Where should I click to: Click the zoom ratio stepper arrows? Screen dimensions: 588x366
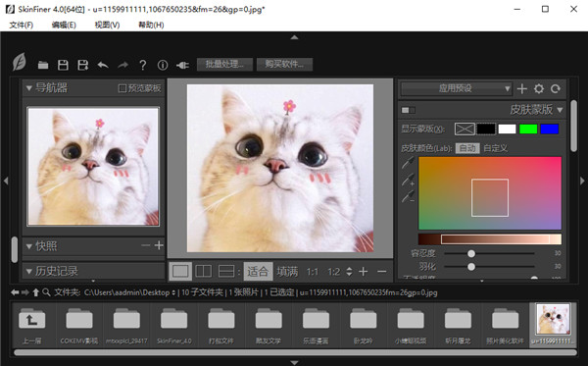tap(349, 271)
